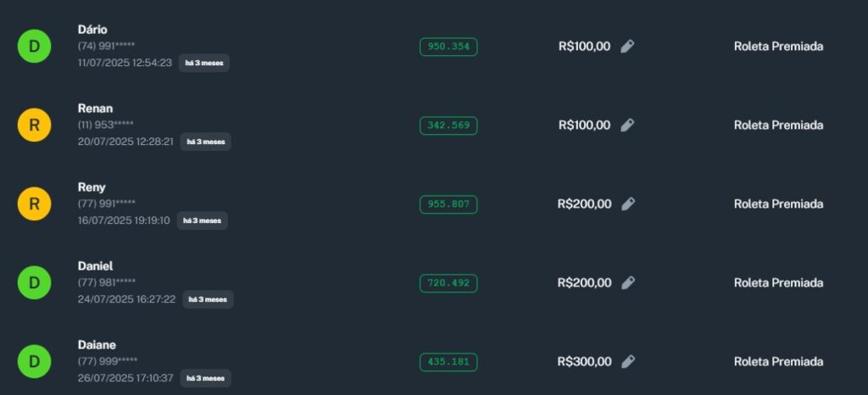Select the 435.181 ticket badge
868x395 pixels.
pyautogui.click(x=448, y=362)
